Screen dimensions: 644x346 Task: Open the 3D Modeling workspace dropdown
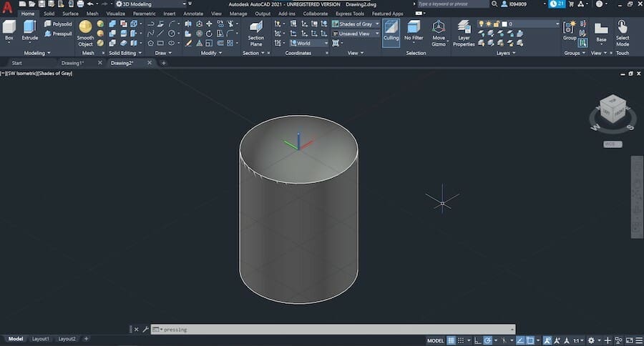[150, 4]
